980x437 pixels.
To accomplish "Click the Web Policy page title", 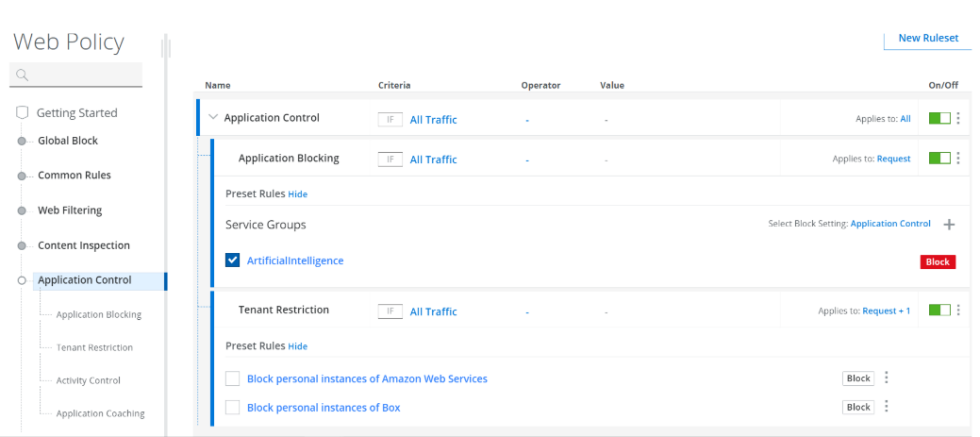I will 69,42.
